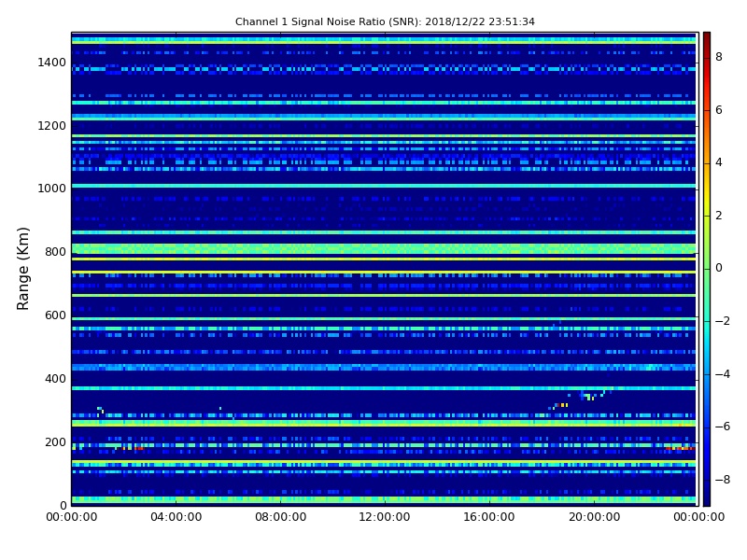Screen dimensions: 747x560
Task: Click the colorbar label 4
Action: coord(719,162)
